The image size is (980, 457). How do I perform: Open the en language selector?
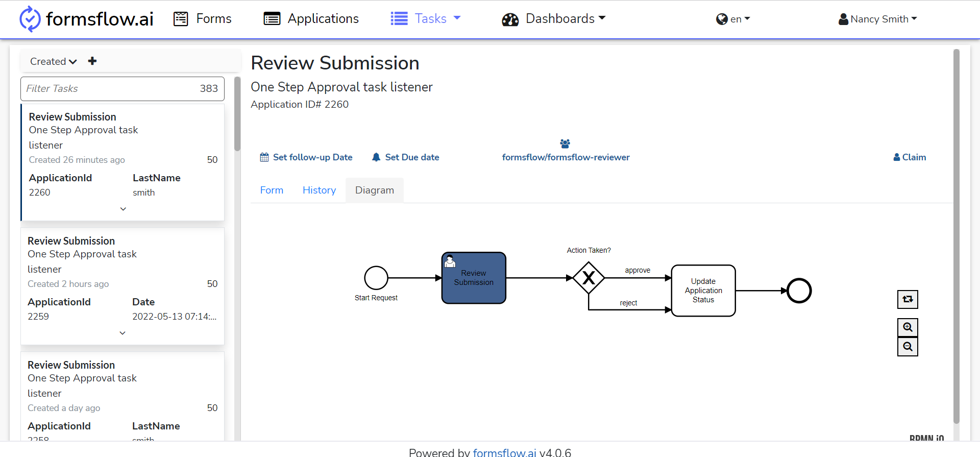(733, 19)
